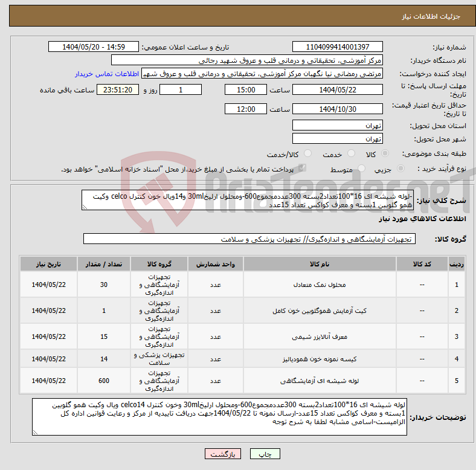Click the price validity date 1404/10/30 field
Screen dimensions: 476x470
[337, 109]
